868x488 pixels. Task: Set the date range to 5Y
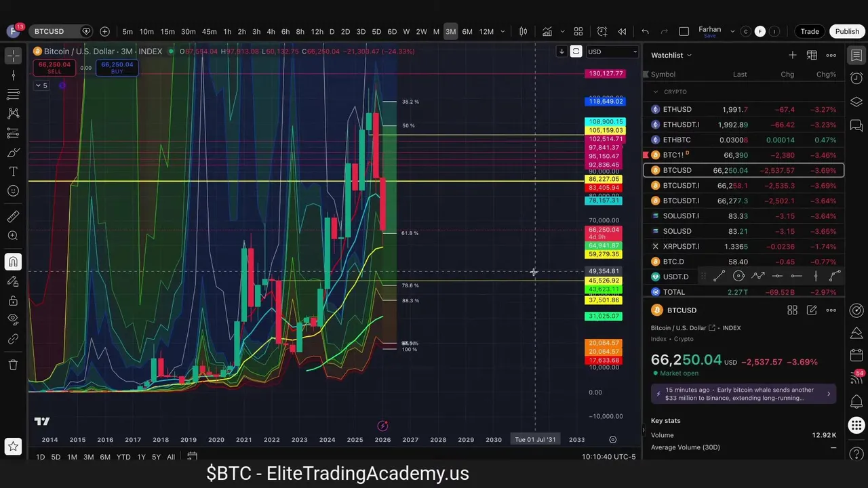(x=156, y=457)
